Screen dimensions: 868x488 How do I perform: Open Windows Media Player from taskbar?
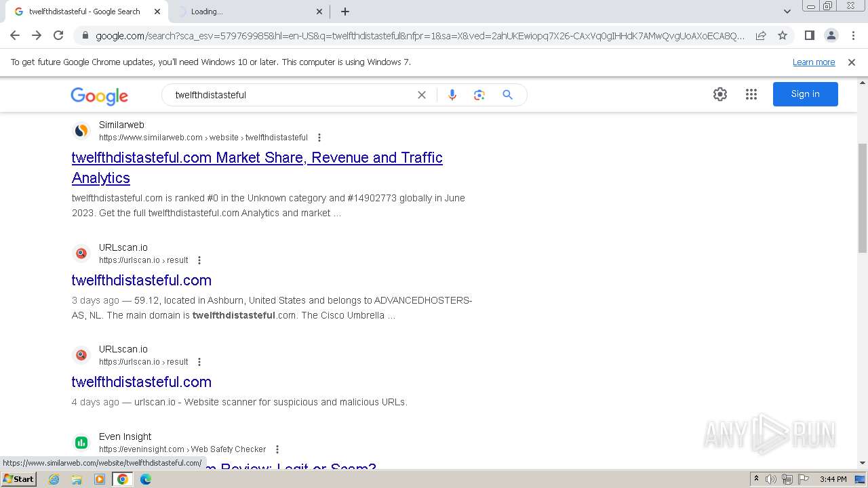coord(100,479)
